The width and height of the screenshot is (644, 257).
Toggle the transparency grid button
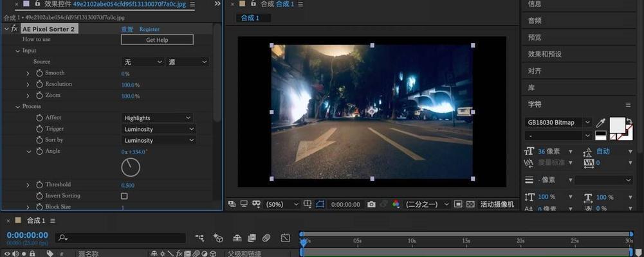point(471,204)
